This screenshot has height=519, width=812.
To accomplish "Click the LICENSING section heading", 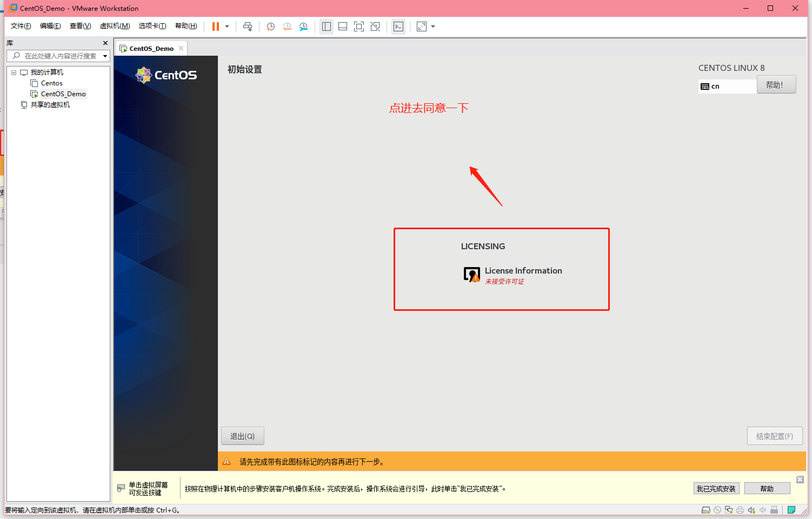I will click(x=483, y=247).
